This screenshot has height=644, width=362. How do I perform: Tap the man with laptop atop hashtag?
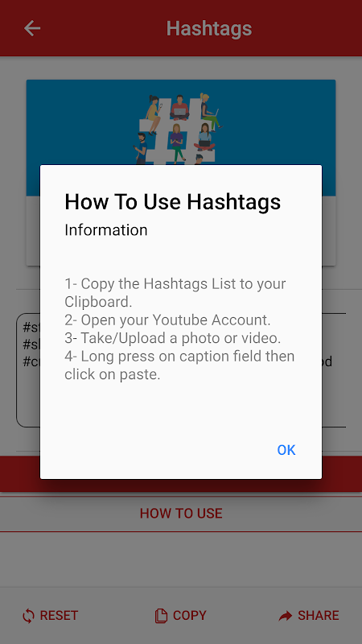(x=179, y=108)
